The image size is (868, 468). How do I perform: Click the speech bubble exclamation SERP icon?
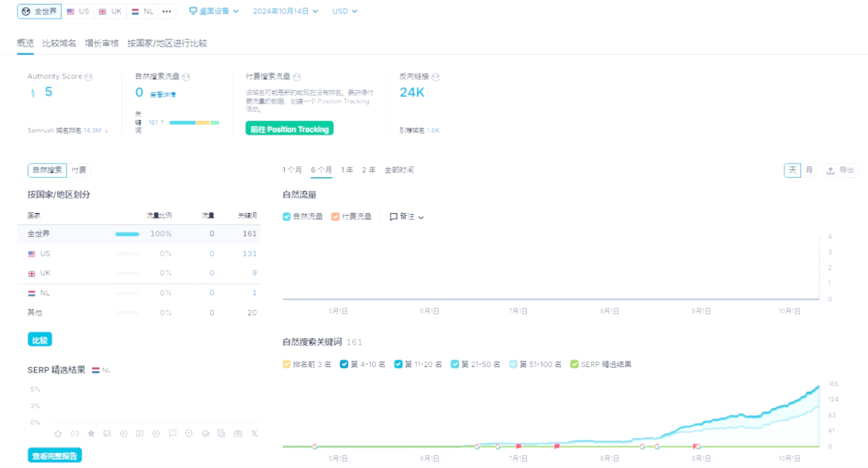pyautogui.click(x=172, y=433)
